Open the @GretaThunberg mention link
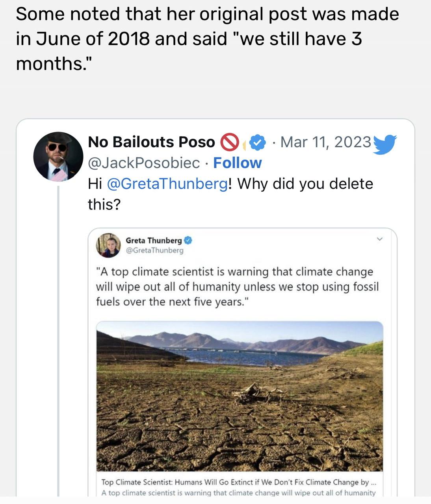Image resolution: width=431 pixels, height=504 pixels. point(167,184)
